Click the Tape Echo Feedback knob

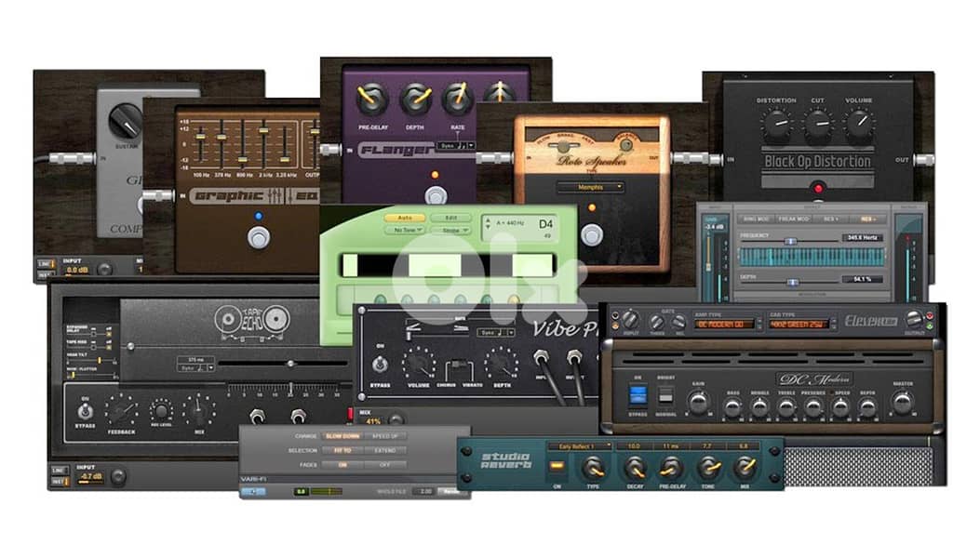[x=121, y=411]
